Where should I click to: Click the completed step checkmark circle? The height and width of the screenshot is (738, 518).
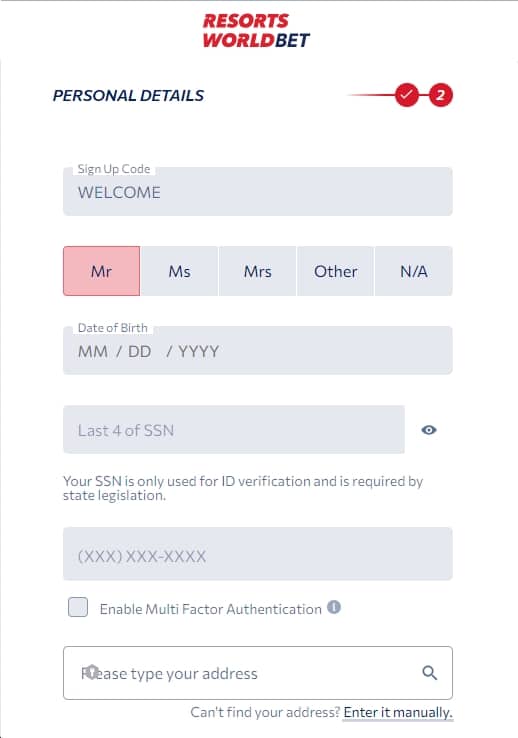[406, 95]
